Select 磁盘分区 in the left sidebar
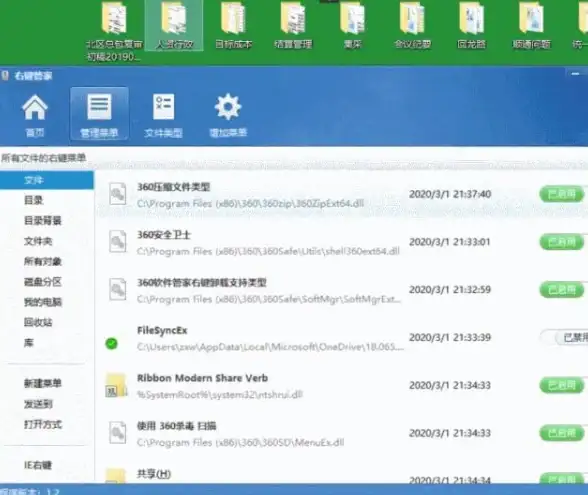Image resolution: width=588 pixels, height=495 pixels. pyautogui.click(x=43, y=282)
